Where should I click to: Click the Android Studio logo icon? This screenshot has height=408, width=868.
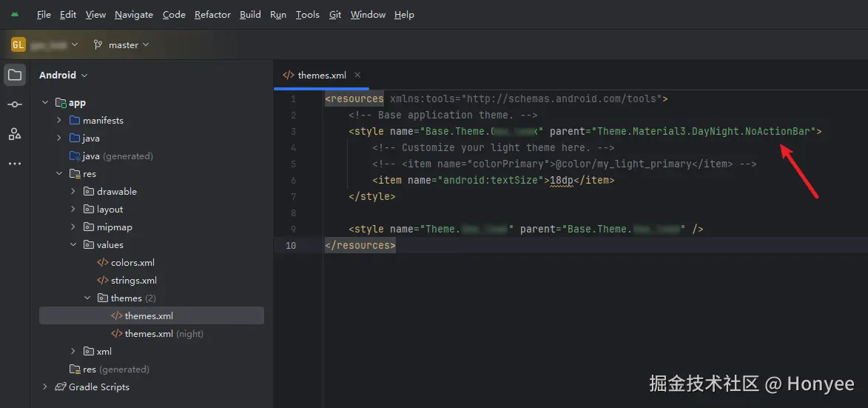click(x=15, y=14)
